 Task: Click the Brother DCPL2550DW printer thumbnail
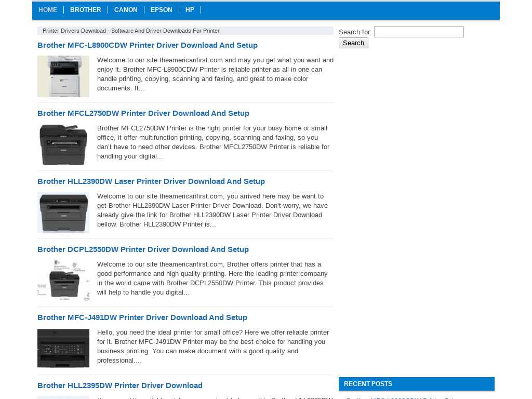[63, 281]
